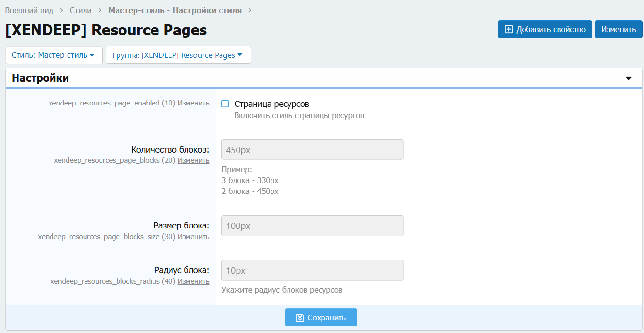Click Изменить link for xendeep_resources_page_enabled
Viewport: 644px width, 333px height.
193,103
